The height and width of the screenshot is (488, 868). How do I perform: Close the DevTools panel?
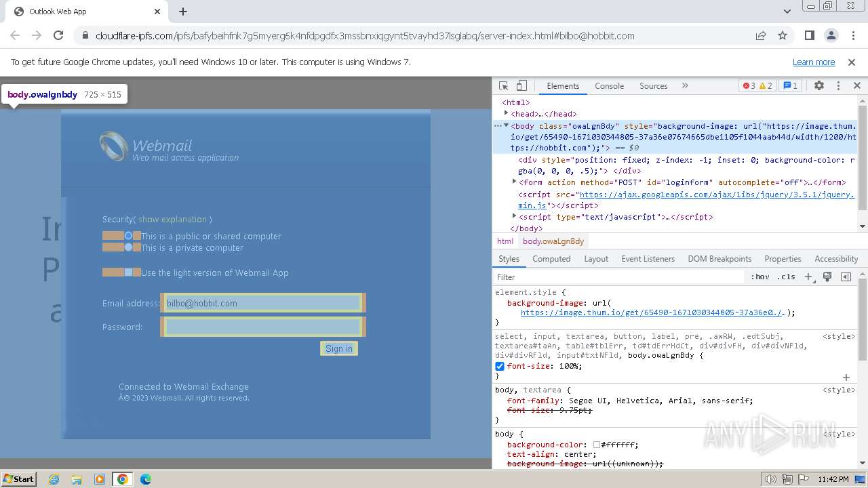pos(857,86)
